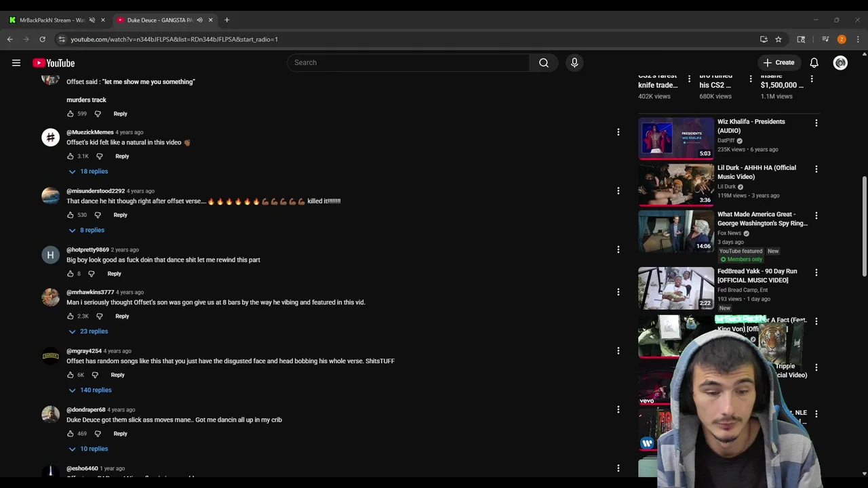Open the George Washington's Spy Ring thumbnail

click(675, 230)
